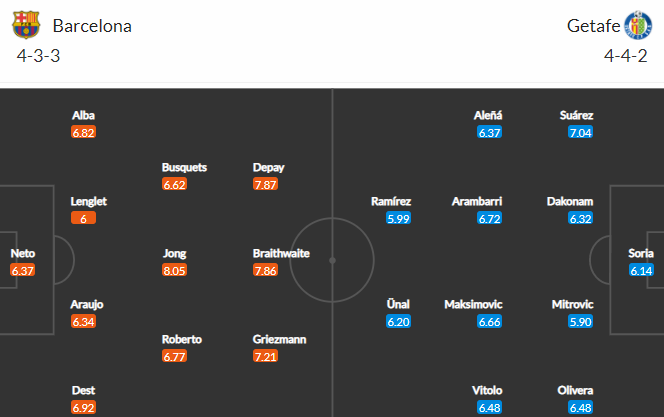Open goalkeeper Soria's player name
Viewport: 664px width, 417px height.
point(641,253)
